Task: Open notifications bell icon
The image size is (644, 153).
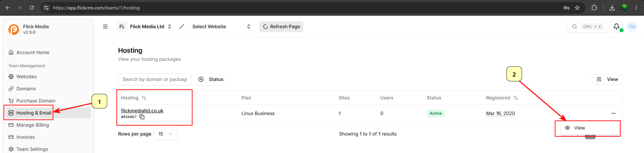Action: [617, 27]
